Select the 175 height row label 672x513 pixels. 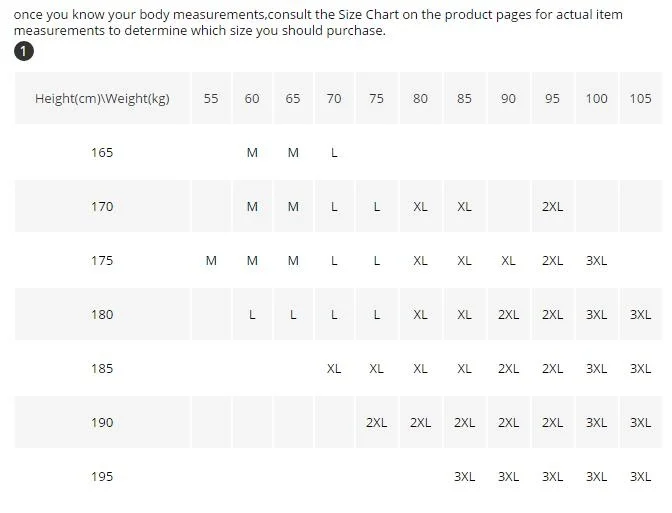102,260
